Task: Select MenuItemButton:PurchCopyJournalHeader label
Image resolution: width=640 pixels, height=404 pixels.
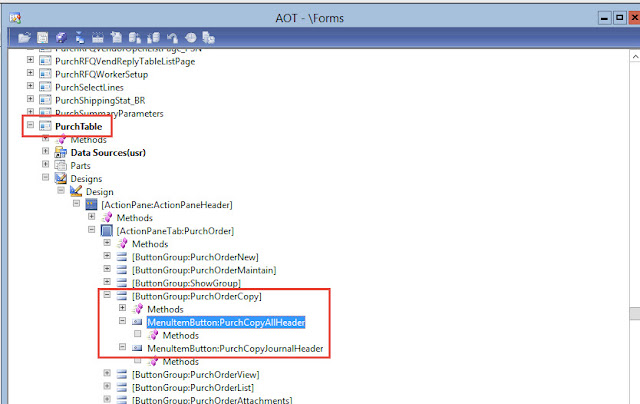Action: [235, 349]
